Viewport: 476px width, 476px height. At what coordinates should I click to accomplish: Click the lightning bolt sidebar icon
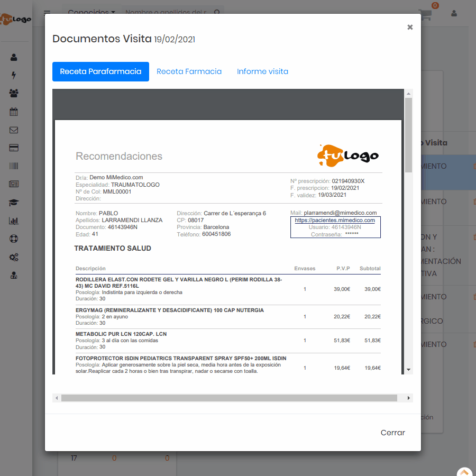click(x=14, y=75)
